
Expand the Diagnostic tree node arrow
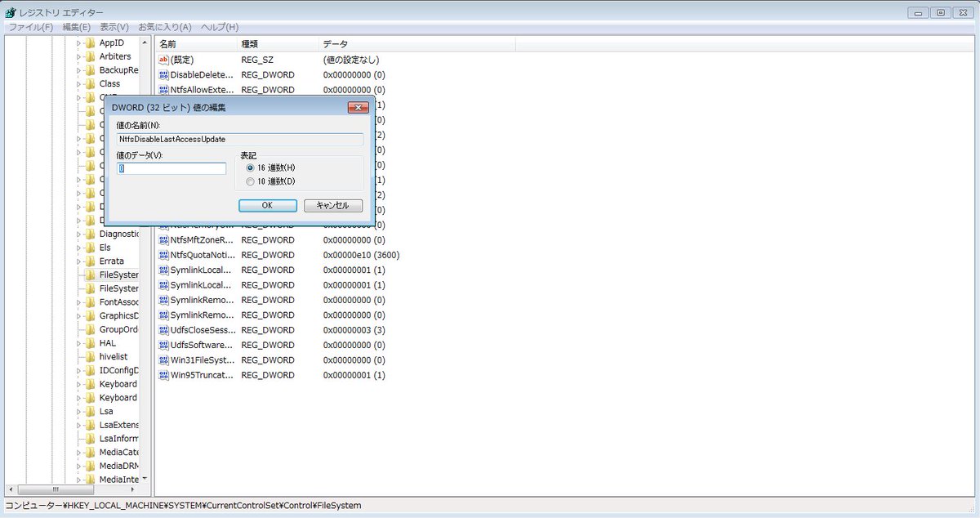point(79,234)
